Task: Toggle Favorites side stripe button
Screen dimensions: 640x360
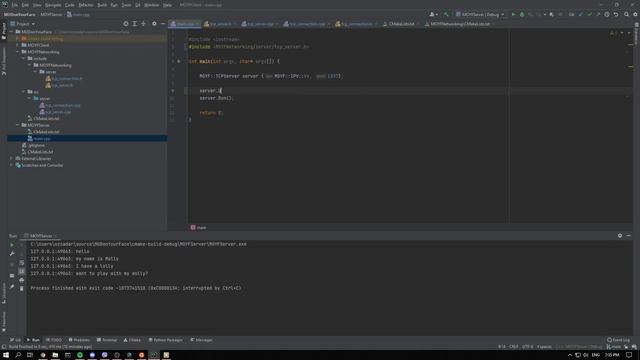Action: 4,322
